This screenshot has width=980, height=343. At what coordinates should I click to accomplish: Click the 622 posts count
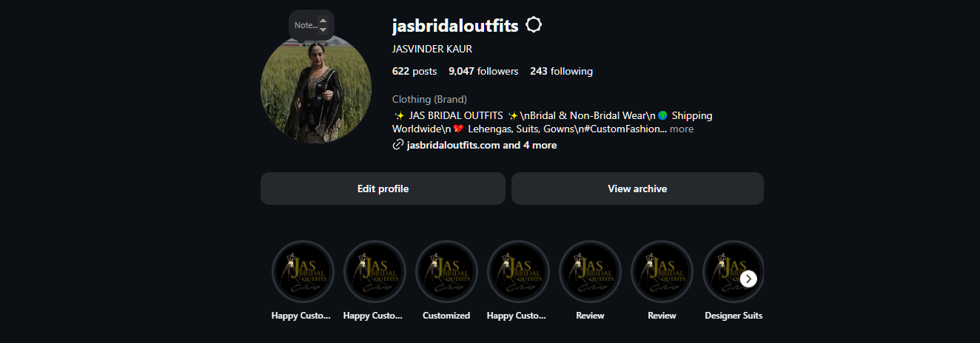(415, 72)
